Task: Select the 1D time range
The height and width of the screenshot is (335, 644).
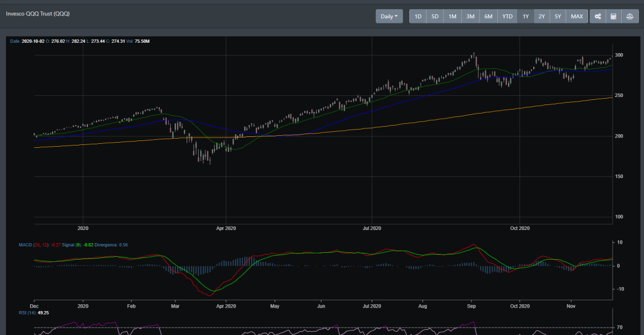Action: coord(418,17)
